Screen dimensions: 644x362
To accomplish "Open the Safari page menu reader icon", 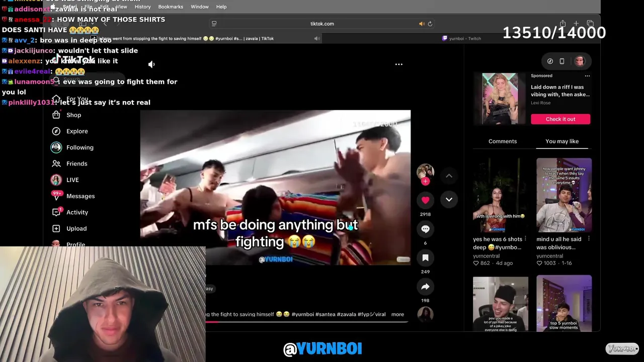I will [x=214, y=24].
